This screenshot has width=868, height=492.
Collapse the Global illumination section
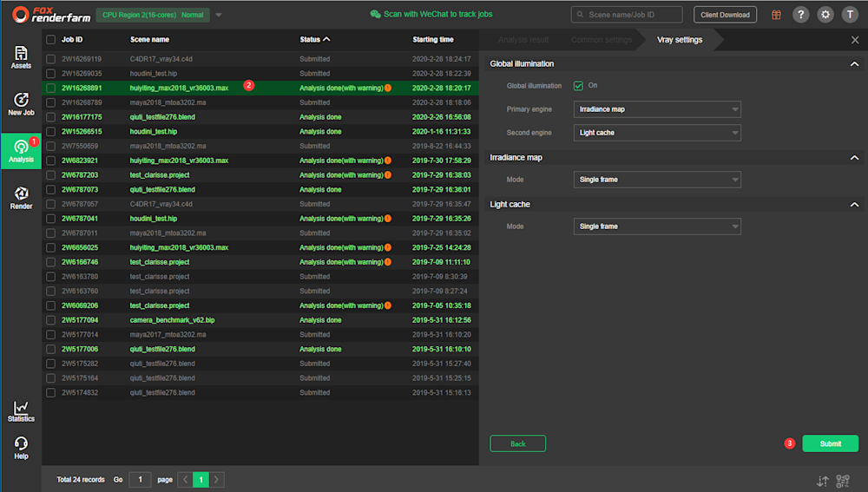point(854,64)
